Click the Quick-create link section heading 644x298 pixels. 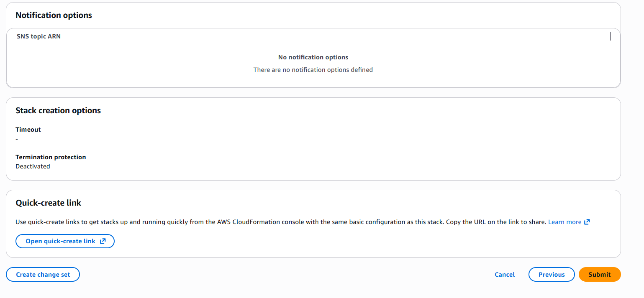pyautogui.click(x=48, y=203)
